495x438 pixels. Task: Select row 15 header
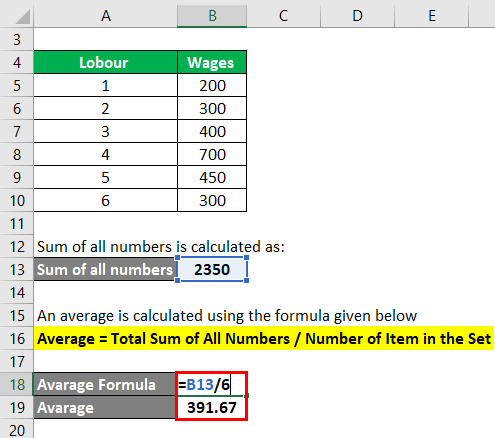point(17,315)
